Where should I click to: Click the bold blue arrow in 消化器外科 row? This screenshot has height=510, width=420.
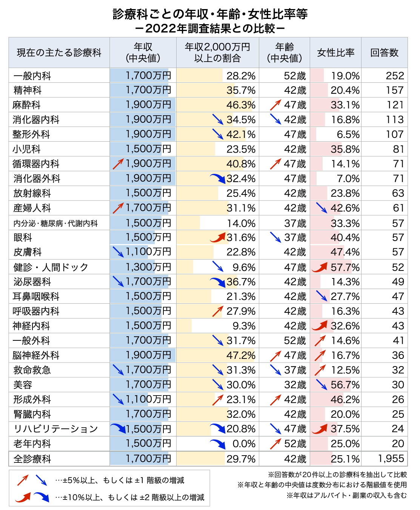click(218, 178)
